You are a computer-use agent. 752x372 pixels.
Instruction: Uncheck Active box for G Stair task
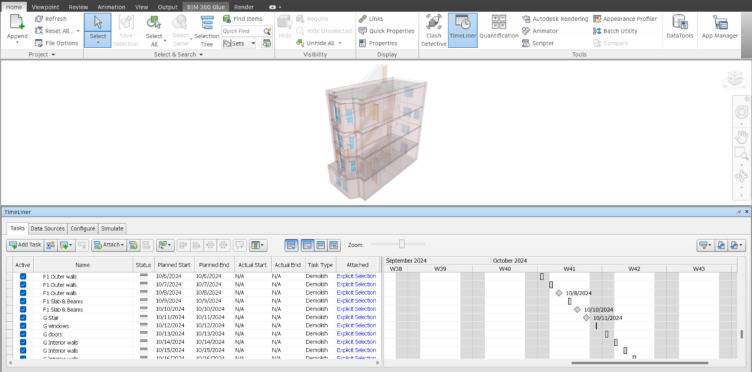click(23, 317)
